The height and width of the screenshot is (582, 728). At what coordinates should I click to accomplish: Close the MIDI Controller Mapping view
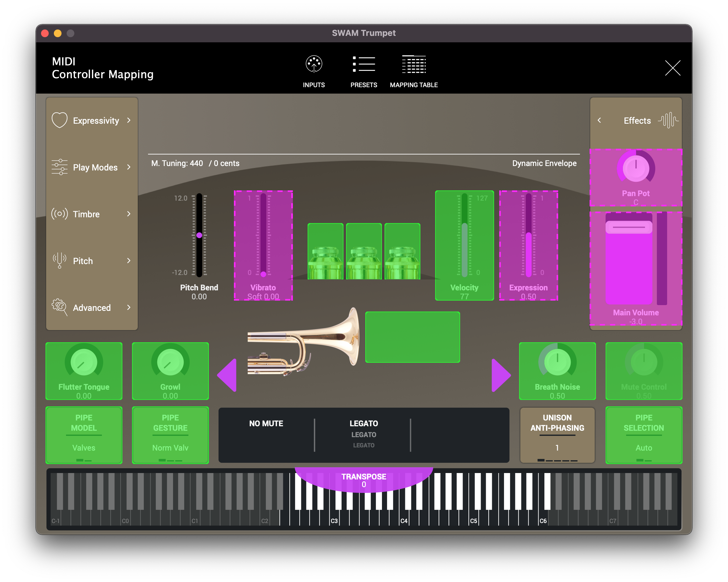pos(672,68)
